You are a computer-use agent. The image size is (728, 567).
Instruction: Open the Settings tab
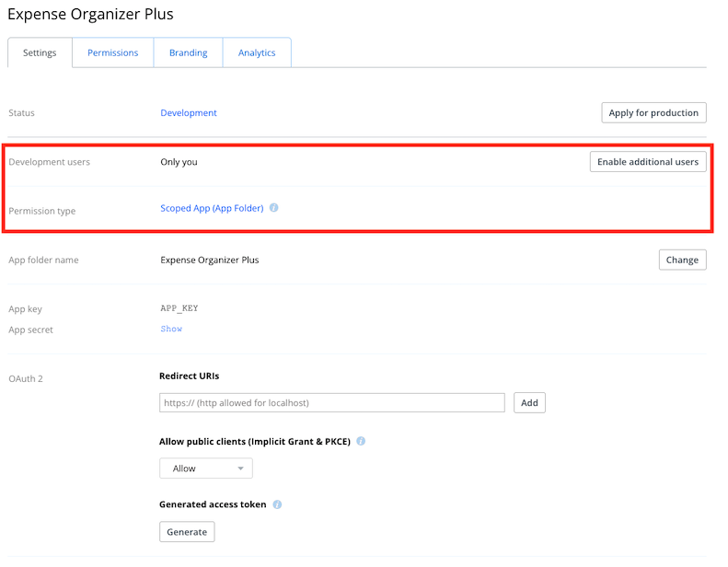[40, 52]
